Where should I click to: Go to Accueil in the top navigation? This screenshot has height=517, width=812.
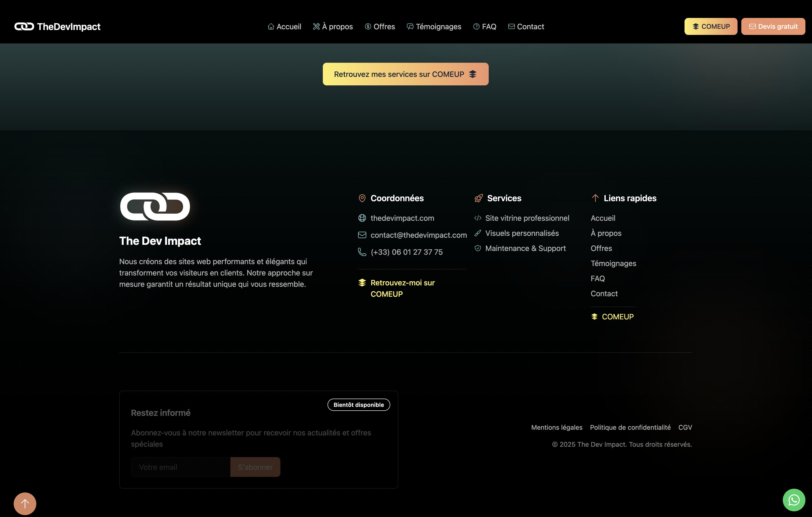(284, 26)
